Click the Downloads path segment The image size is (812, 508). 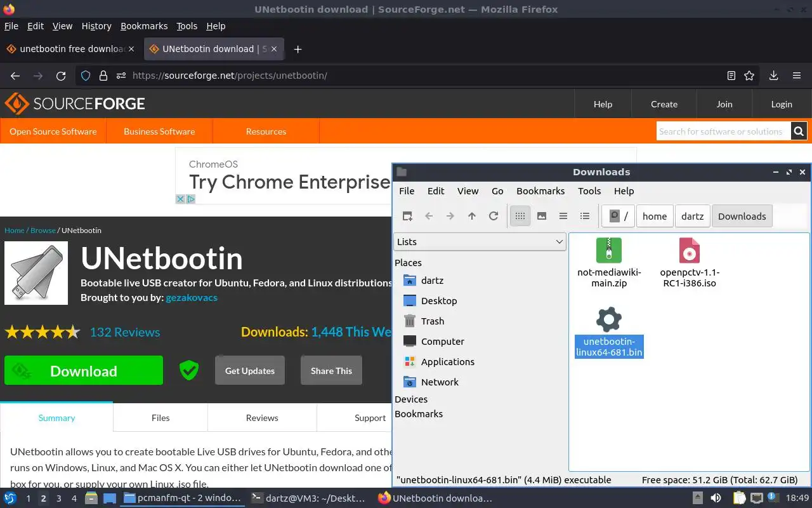[x=742, y=216]
